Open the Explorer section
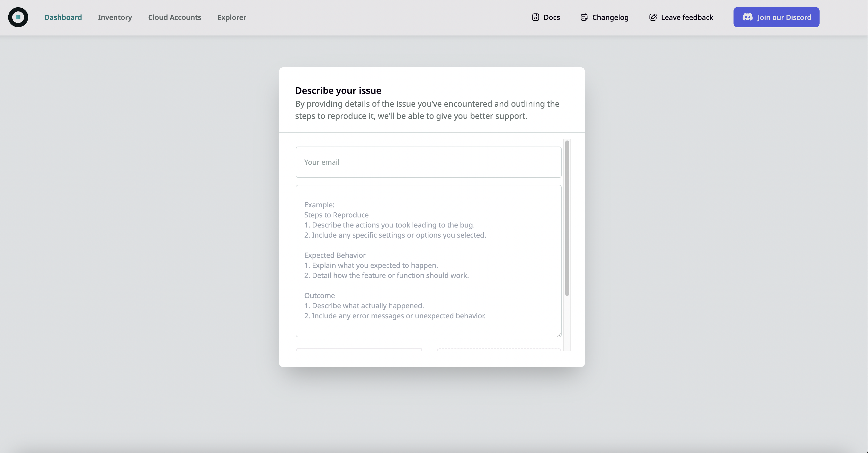This screenshot has height=453, width=868. coord(231,17)
